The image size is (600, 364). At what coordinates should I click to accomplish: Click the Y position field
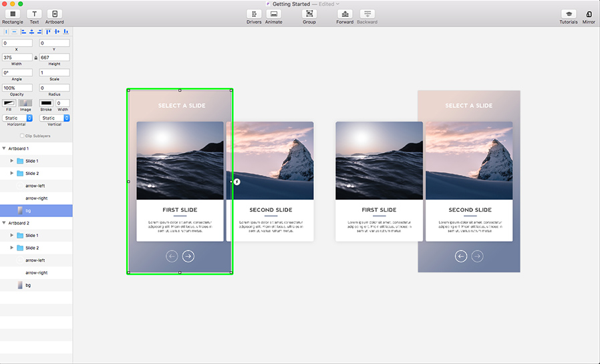coord(54,43)
